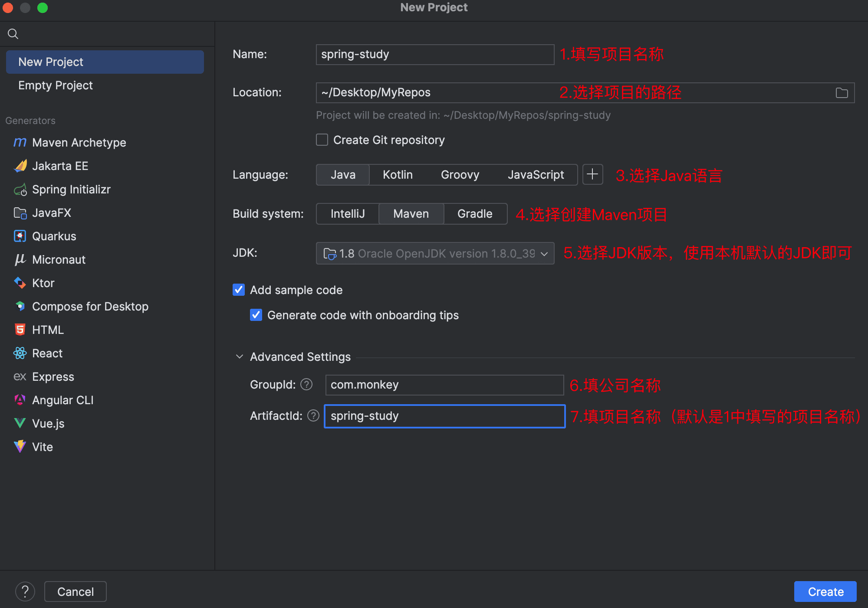
Task: Select New Project in sidebar
Action: coord(105,62)
